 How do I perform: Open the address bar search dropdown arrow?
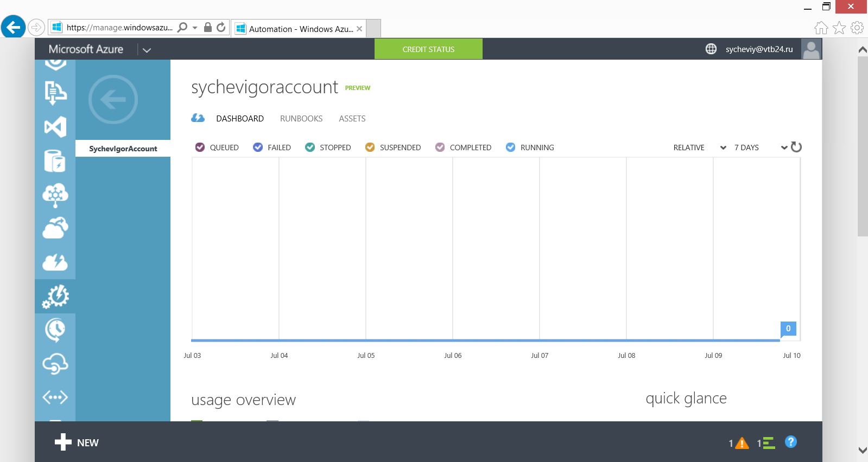click(x=195, y=28)
